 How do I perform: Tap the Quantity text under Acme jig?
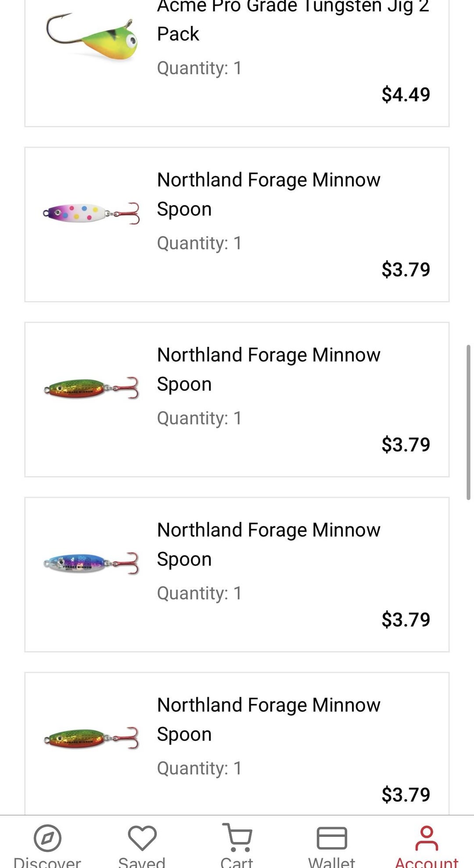click(199, 68)
